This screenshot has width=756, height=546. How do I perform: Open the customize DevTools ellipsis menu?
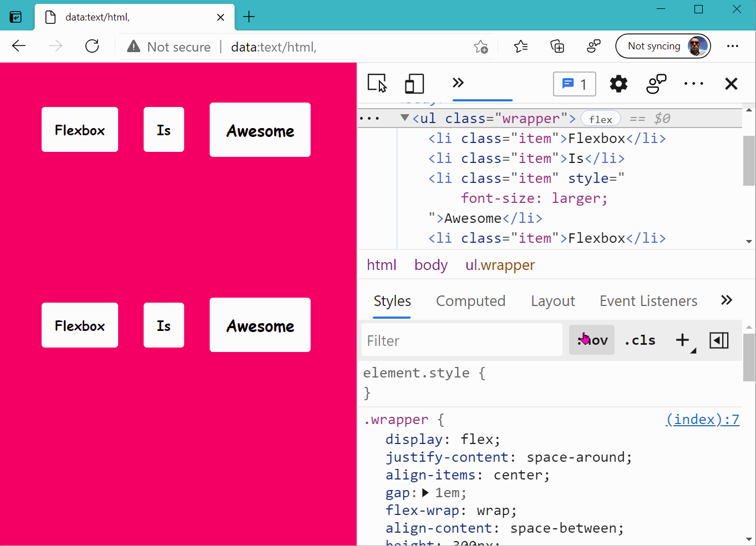[693, 84]
